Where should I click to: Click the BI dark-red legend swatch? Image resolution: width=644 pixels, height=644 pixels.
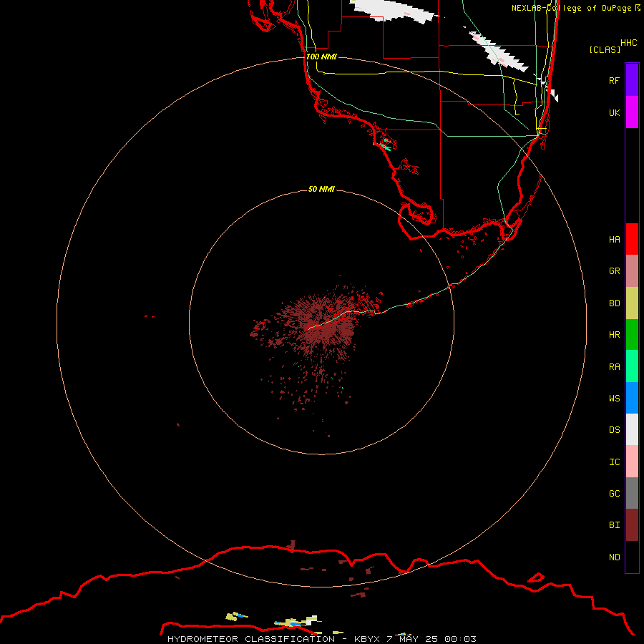pos(632,525)
